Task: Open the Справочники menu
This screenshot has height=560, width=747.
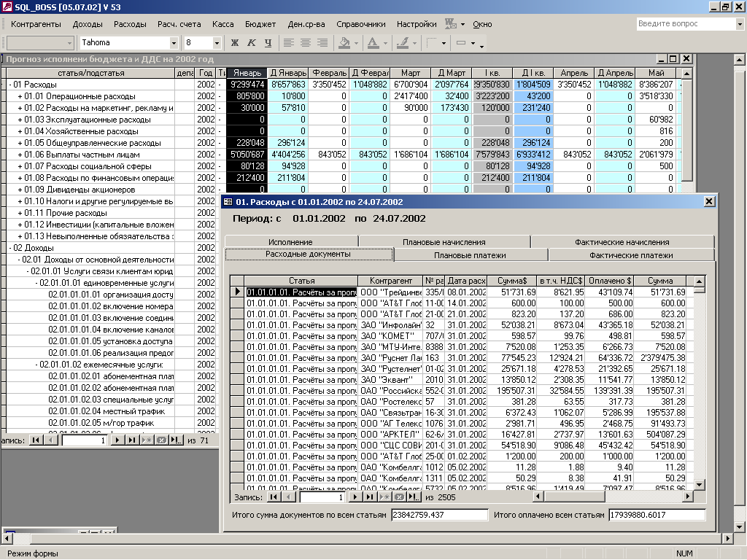Action: 361,24
